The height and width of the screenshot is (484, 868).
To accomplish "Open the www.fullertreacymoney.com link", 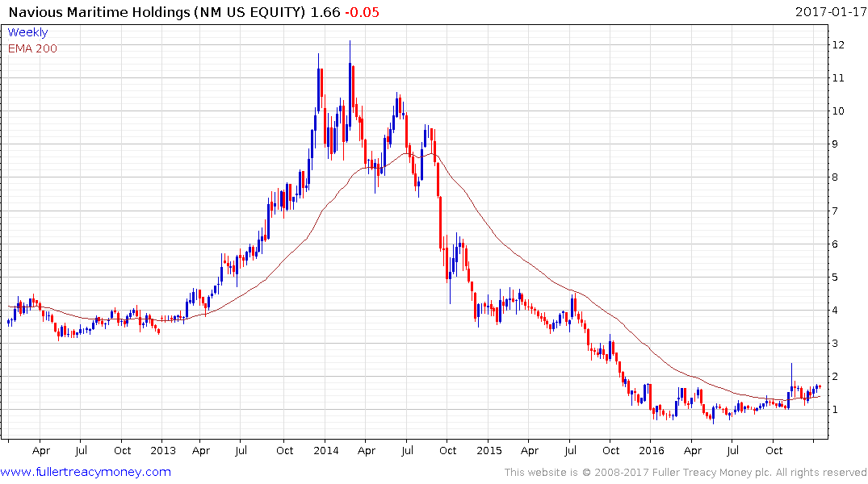I will (x=86, y=472).
